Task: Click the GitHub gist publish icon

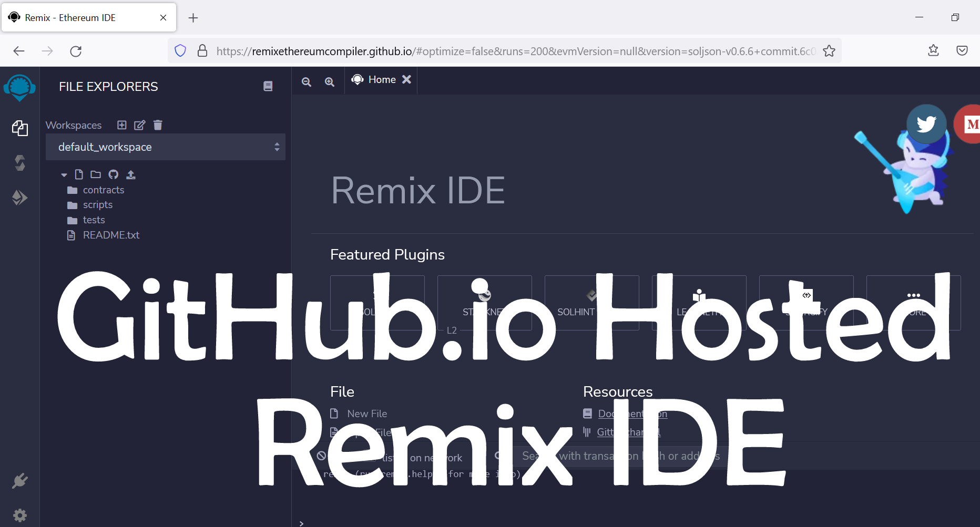Action: (x=114, y=174)
